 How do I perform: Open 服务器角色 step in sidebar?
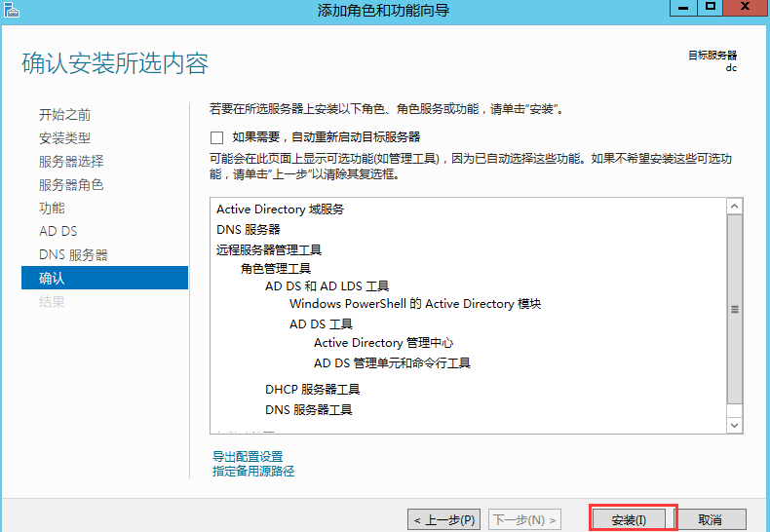click(x=71, y=184)
